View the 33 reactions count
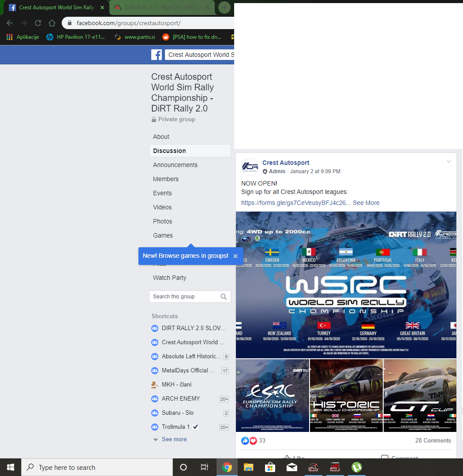 [x=262, y=441]
